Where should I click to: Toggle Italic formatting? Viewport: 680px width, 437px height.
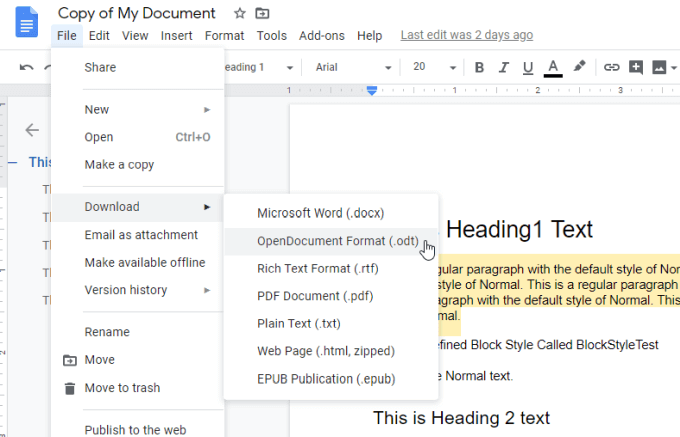503,67
